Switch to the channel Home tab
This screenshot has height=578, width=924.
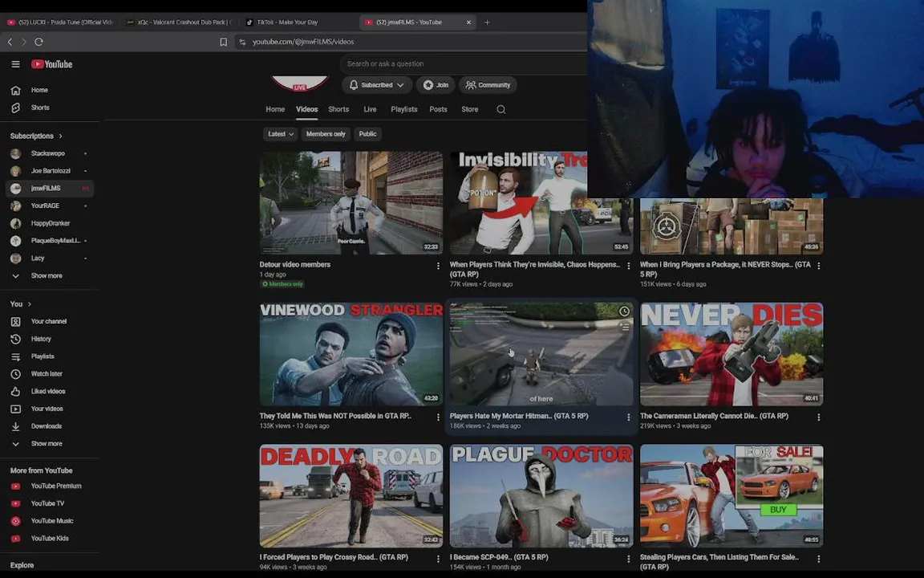(275, 110)
